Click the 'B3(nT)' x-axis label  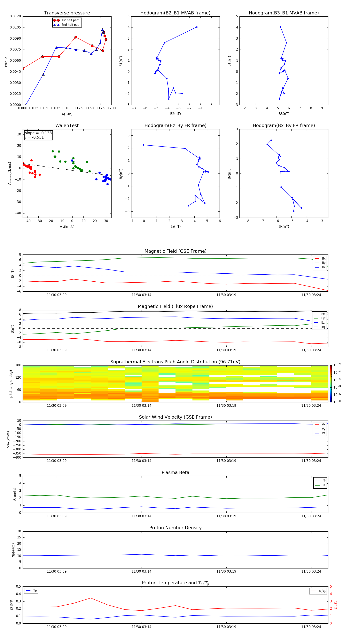284,114
